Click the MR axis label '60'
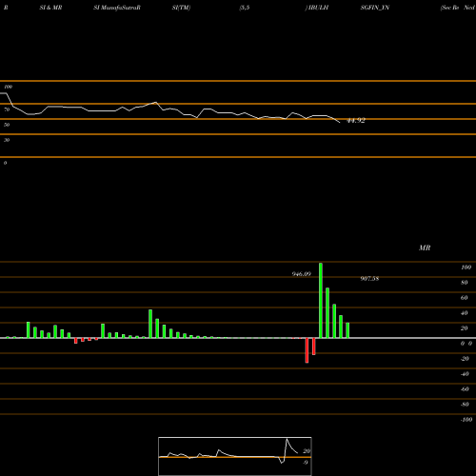Image resolution: width=476 pixels, height=476 pixels. 465,298
